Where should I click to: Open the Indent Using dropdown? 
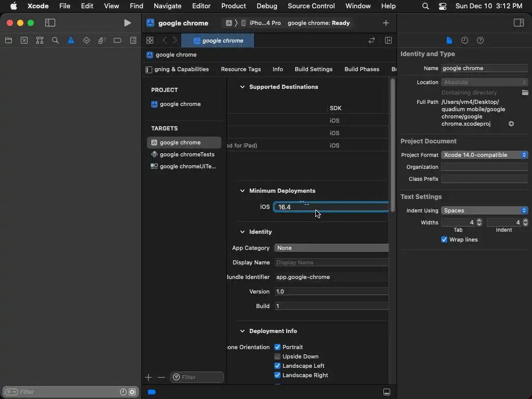(484, 210)
